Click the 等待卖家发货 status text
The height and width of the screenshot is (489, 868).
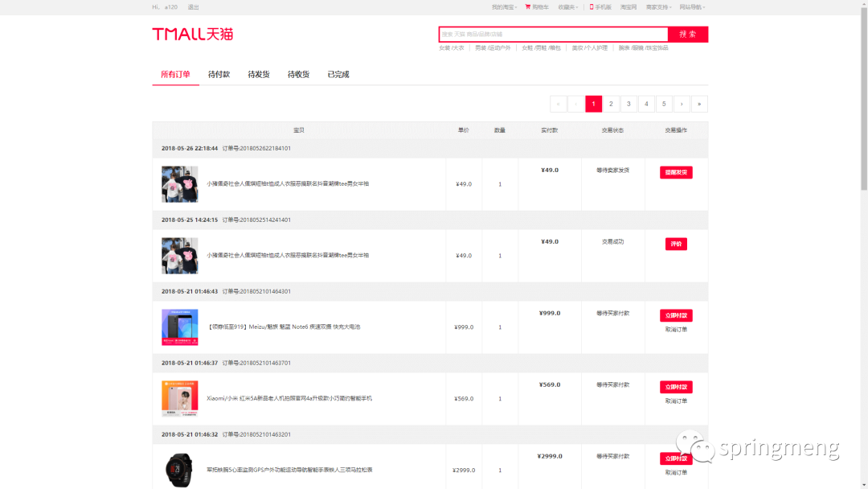[x=612, y=171]
